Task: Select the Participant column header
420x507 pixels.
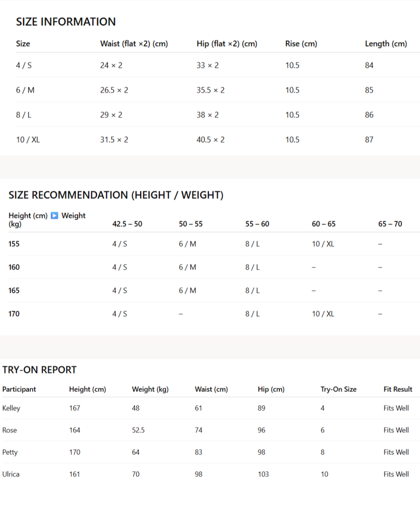Action: [19, 389]
